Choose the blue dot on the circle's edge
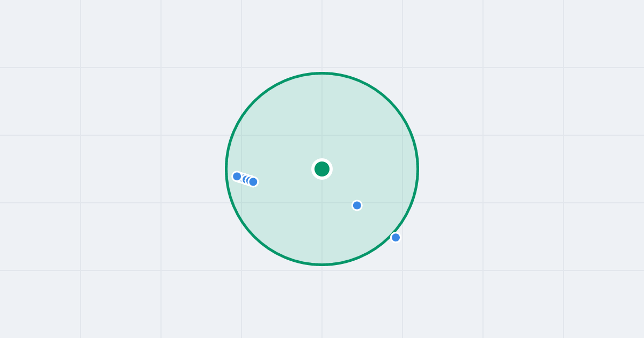Screen dimensions: 644x338 (396, 237)
